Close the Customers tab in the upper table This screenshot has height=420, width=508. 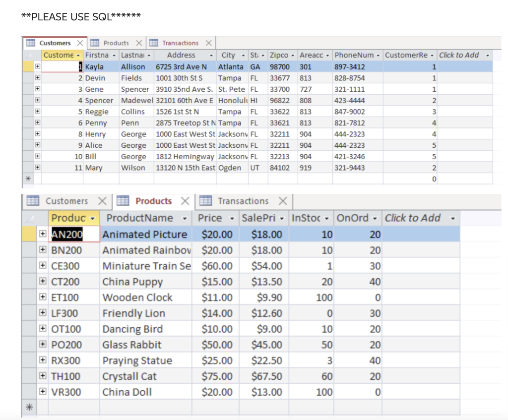[80, 43]
